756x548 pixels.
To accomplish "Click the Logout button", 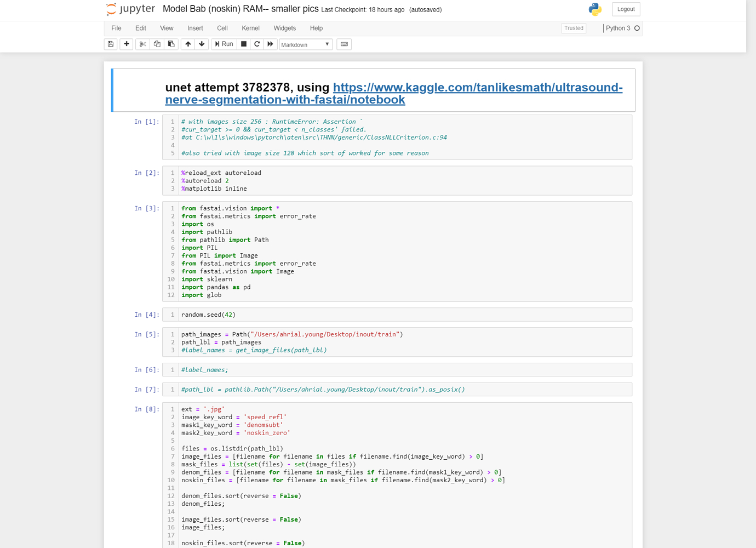I will (x=626, y=9).
